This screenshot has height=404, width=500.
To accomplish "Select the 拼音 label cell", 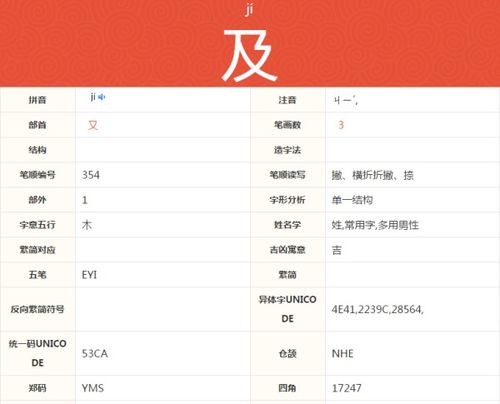I will point(37,100).
